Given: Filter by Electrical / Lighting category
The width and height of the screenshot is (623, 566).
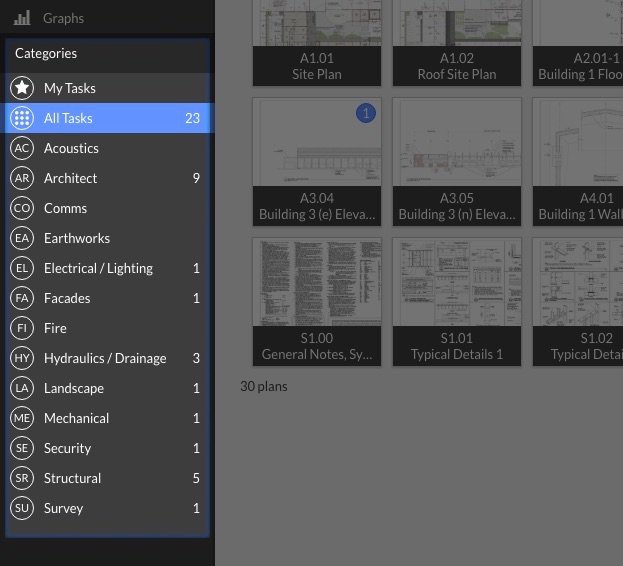Looking at the screenshot, I should click(x=98, y=268).
